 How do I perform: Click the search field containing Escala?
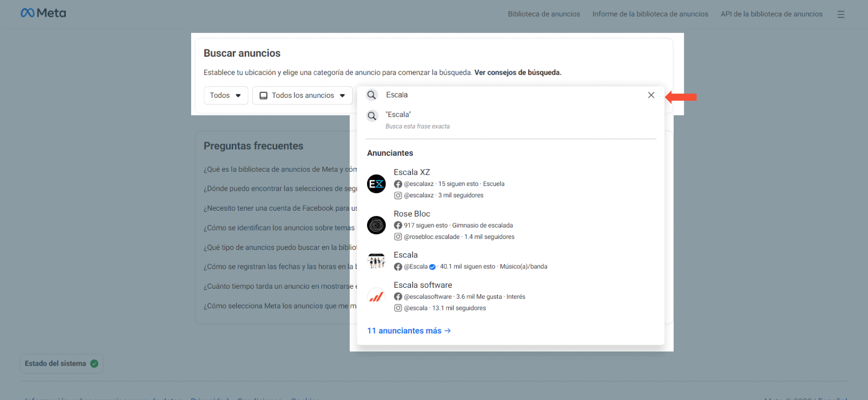511,95
